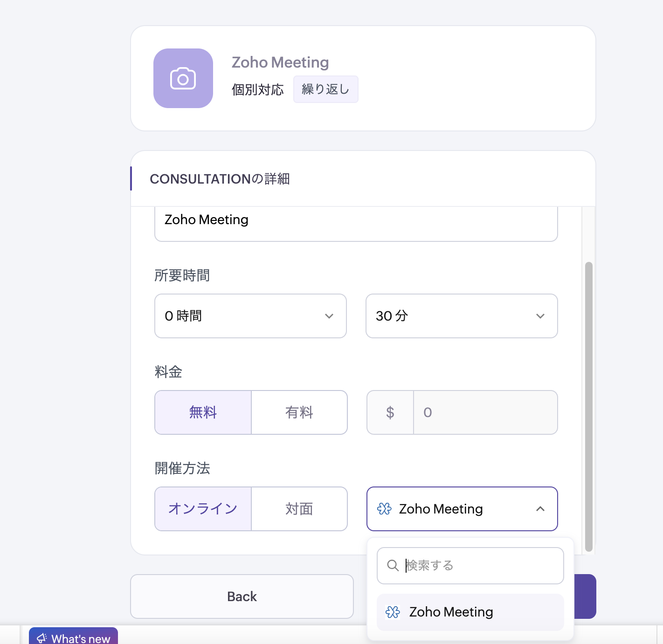
Task: Click the 繰り返し tag label
Action: (325, 89)
